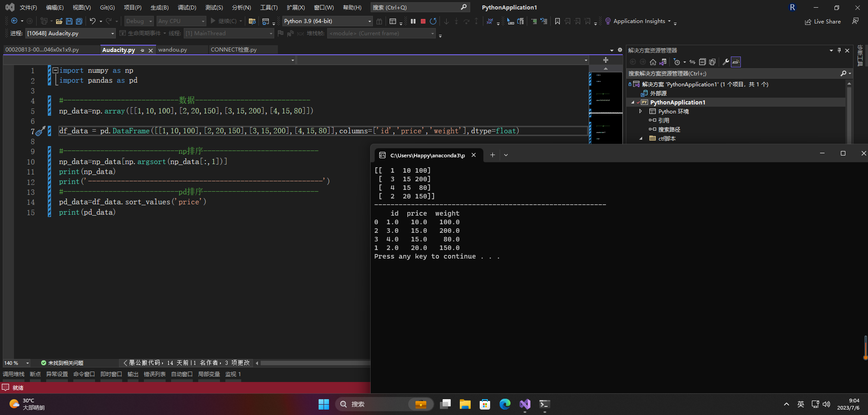The width and height of the screenshot is (868, 415).
Task: Click the editor settings gear icon
Action: [620, 50]
